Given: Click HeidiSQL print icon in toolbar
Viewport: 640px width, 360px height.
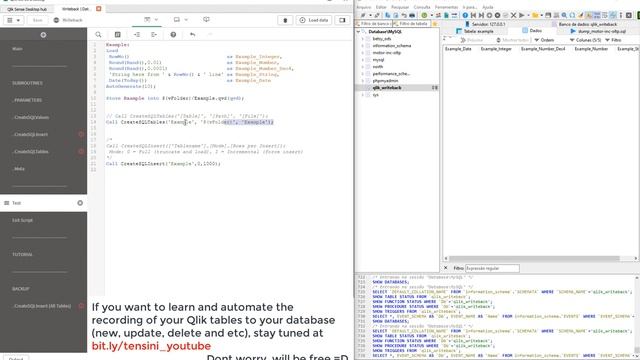Looking at the screenshot, I should (412, 15).
